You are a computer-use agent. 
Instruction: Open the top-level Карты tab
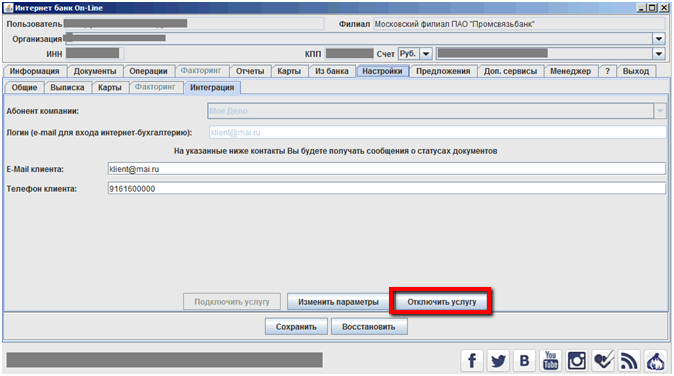pos(289,71)
